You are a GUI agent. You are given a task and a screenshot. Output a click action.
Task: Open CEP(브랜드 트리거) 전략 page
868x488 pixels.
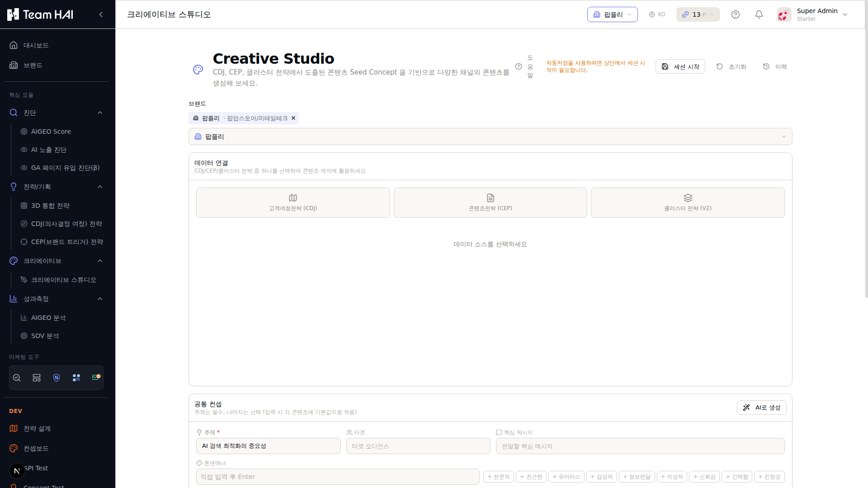point(61,242)
